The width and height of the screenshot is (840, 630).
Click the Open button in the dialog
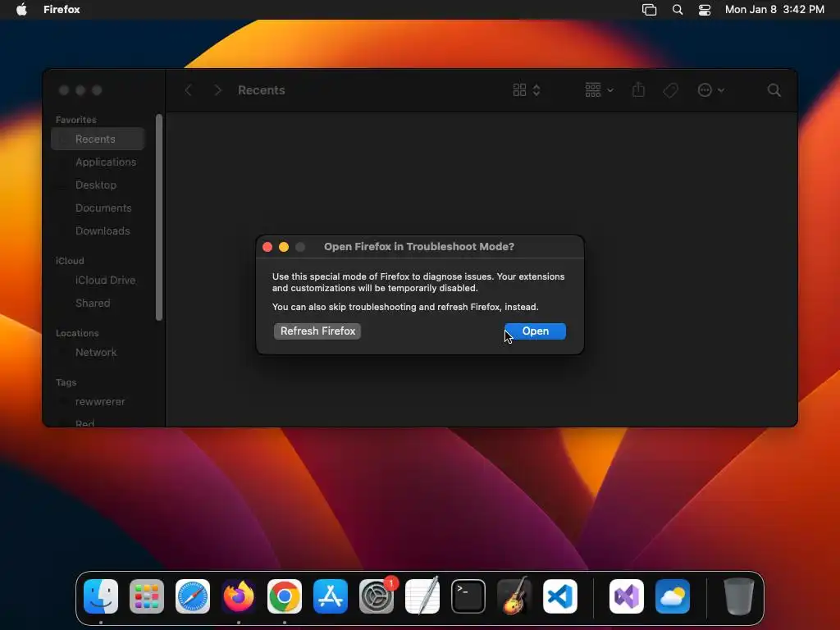pos(535,331)
